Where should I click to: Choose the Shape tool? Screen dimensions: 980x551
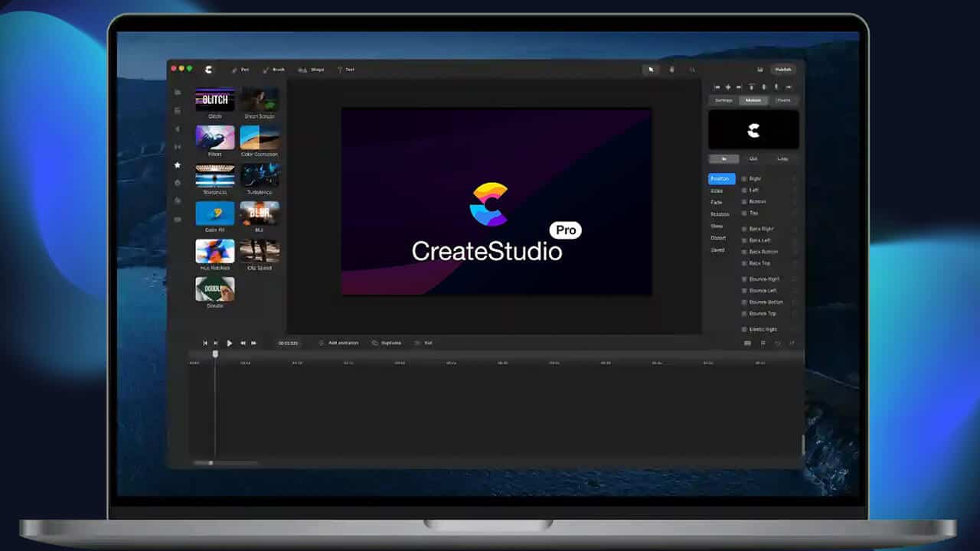(x=311, y=70)
